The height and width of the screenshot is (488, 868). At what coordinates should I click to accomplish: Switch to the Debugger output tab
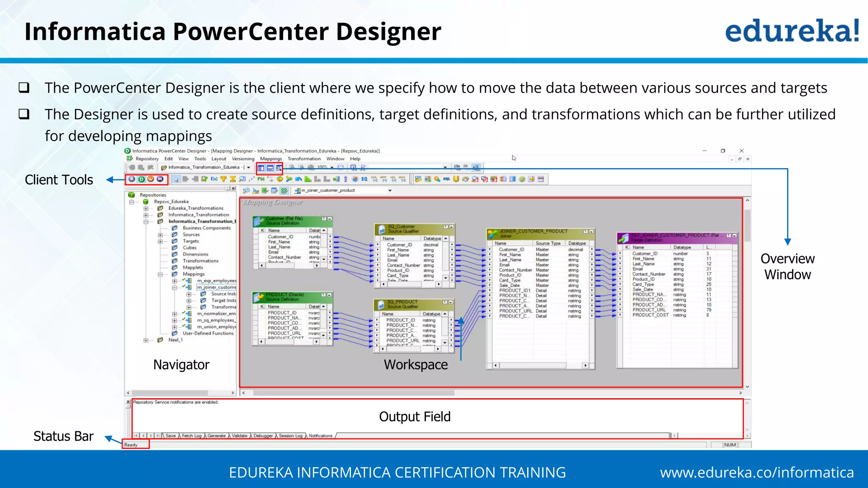(263, 436)
